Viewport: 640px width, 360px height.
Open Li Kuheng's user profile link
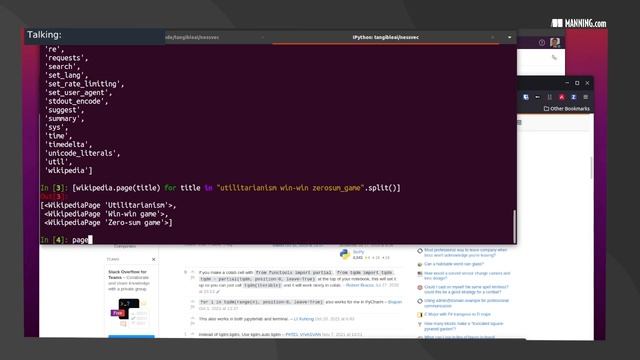click(x=304, y=319)
